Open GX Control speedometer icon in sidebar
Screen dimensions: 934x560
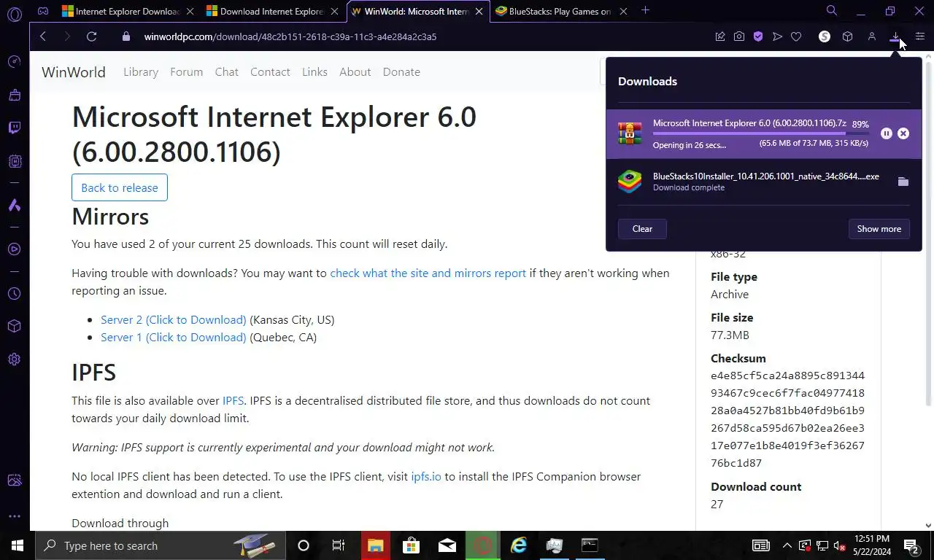tap(15, 62)
